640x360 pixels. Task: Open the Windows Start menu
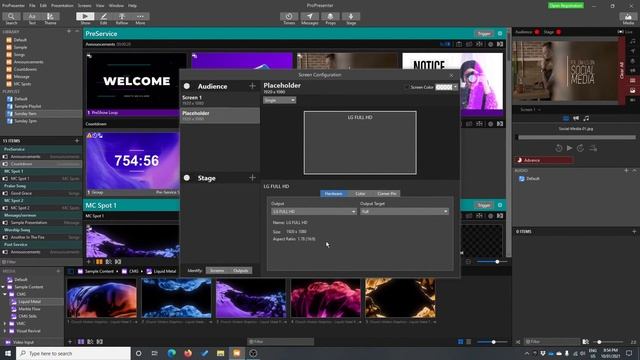pyautogui.click(x=8, y=353)
